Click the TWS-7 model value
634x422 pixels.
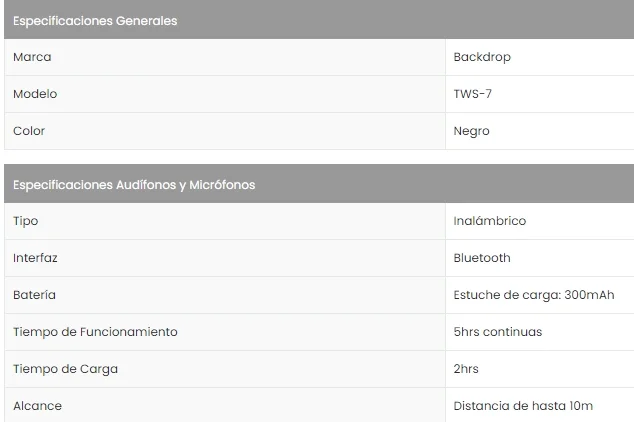(471, 94)
